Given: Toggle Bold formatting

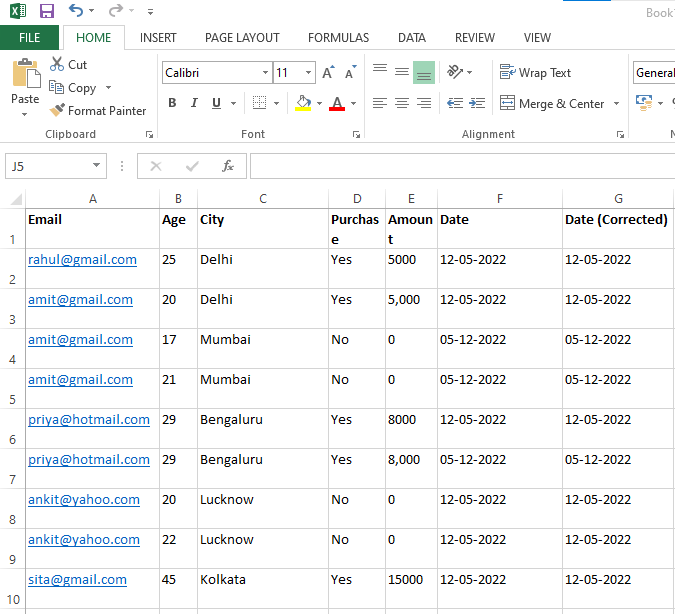Looking at the screenshot, I should pos(172,103).
